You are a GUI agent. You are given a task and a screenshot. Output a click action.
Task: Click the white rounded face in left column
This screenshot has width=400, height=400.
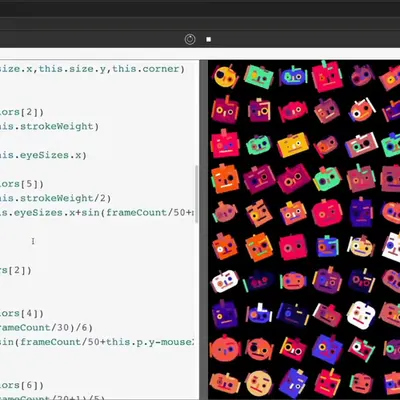(224, 282)
